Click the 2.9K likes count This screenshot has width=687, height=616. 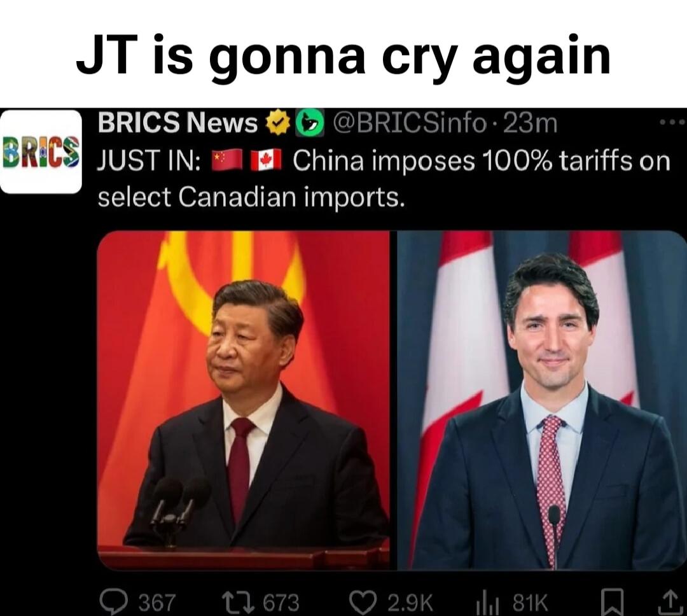(410, 603)
